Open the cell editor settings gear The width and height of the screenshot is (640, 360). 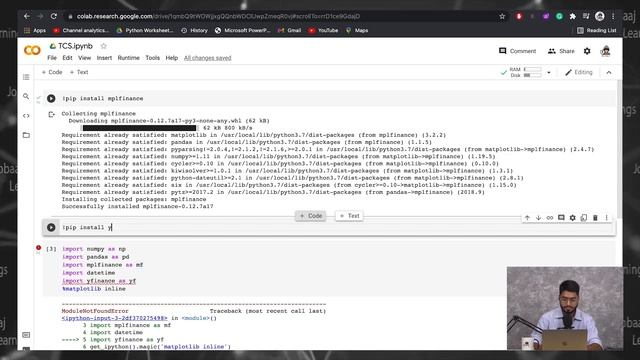573,218
